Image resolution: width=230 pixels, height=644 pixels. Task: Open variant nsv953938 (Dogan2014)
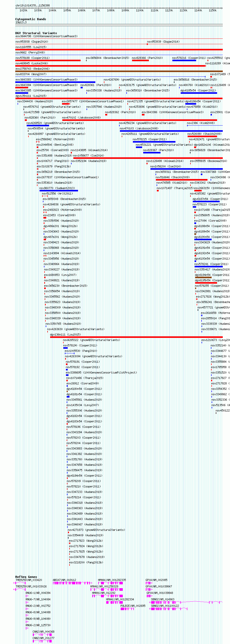tap(32, 42)
